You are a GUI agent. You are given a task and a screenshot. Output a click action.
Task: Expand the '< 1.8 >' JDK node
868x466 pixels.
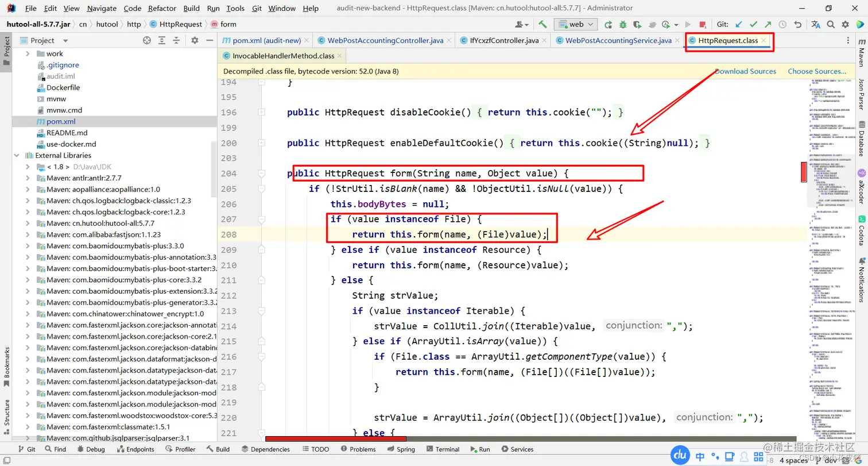coord(28,167)
